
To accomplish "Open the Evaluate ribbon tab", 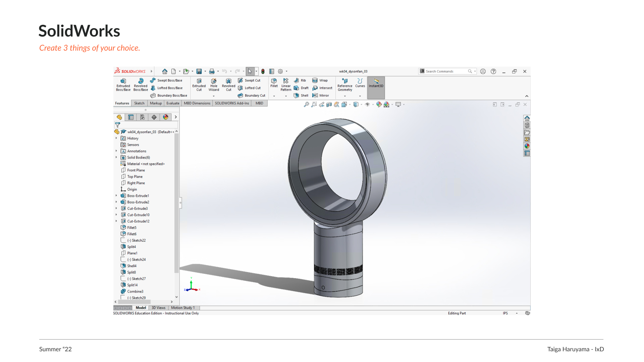I will tap(173, 103).
